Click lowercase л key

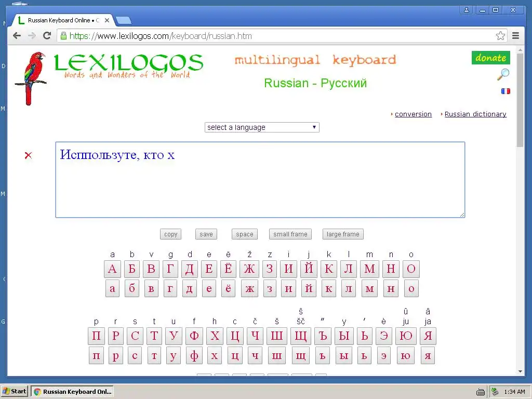[x=349, y=288]
